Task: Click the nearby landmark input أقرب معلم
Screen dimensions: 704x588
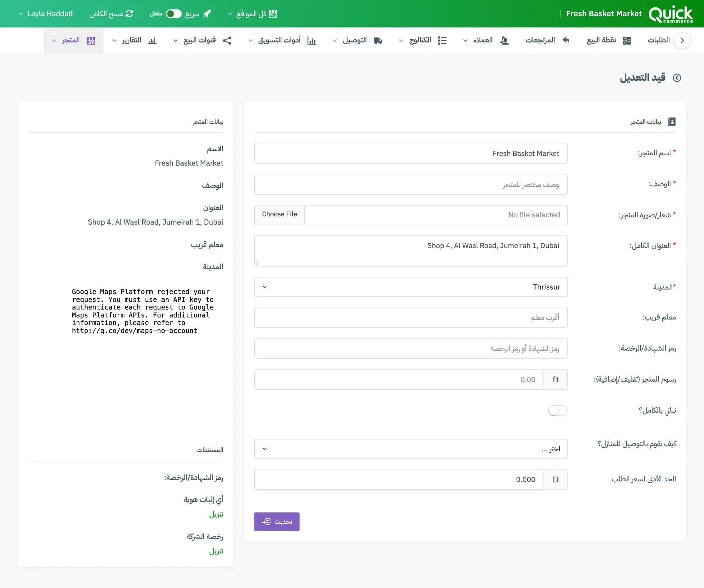Action: click(411, 317)
